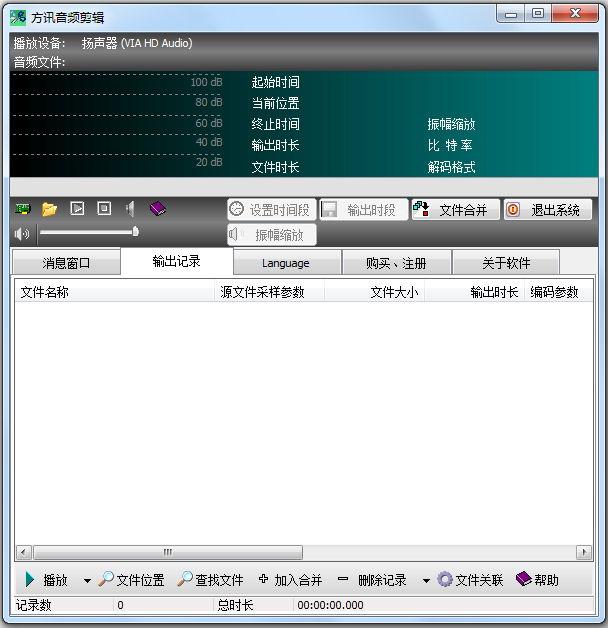Screen dimensions: 608x628
Task: Open the purple help book icon in toolbar
Action: tap(158, 208)
